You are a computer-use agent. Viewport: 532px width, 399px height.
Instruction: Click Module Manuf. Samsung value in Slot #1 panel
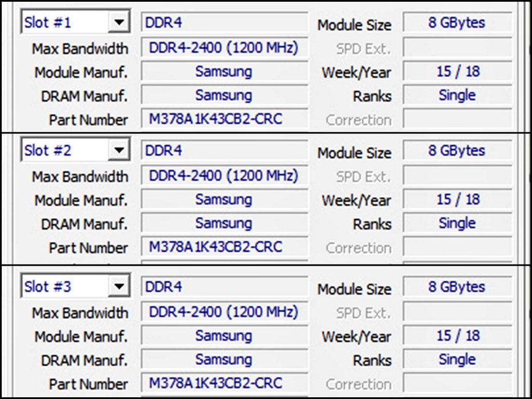[225, 71]
